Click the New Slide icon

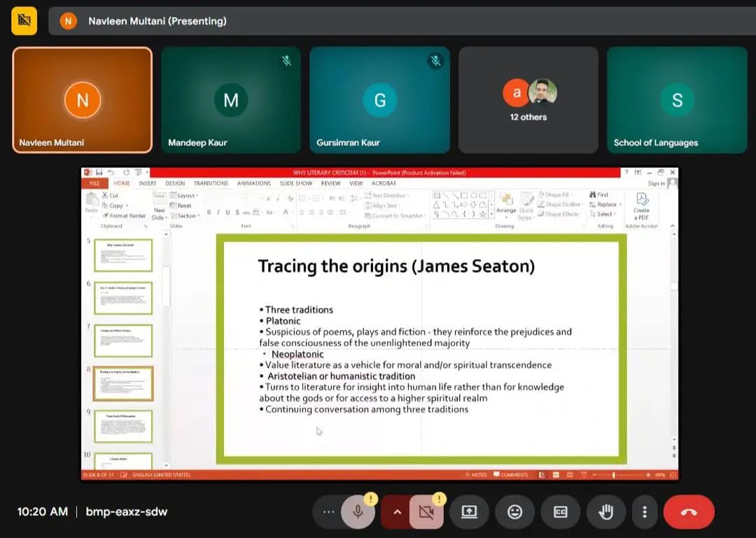coord(159,205)
